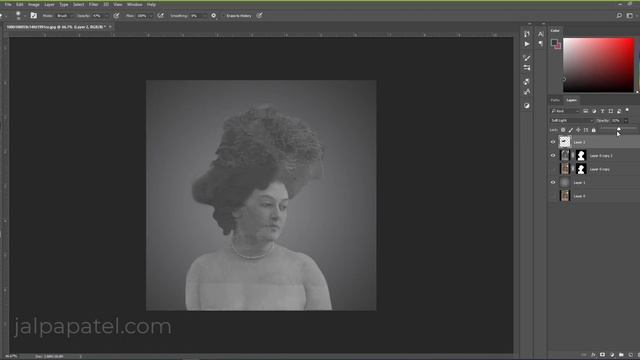
Task: Open the Flow dropdown arrow
Action: 151,16
